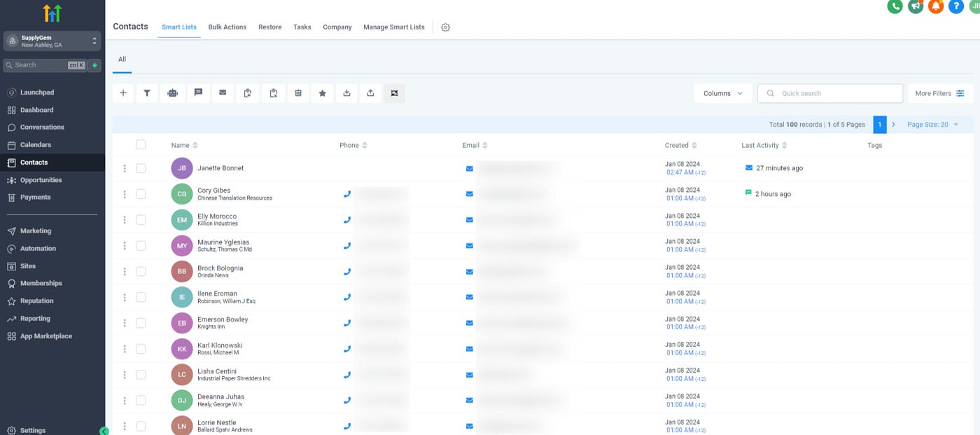This screenshot has height=435, width=980.
Task: Select the All smart list tab
Action: pyautogui.click(x=122, y=60)
